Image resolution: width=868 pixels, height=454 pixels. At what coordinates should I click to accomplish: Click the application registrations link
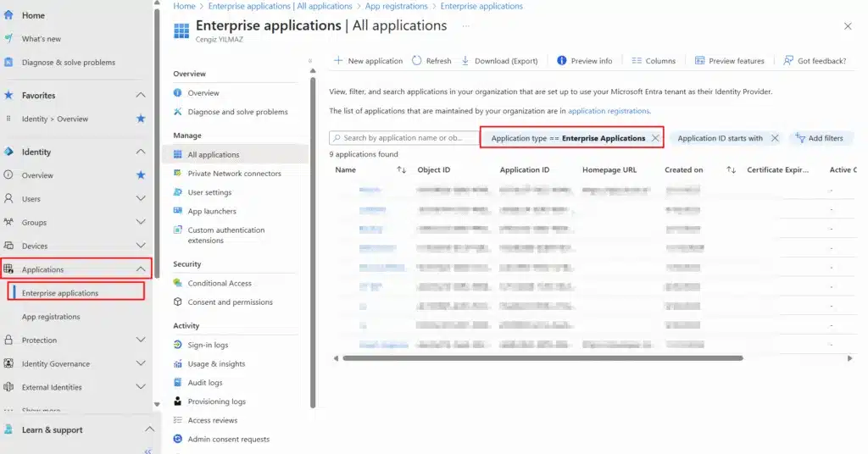click(608, 111)
